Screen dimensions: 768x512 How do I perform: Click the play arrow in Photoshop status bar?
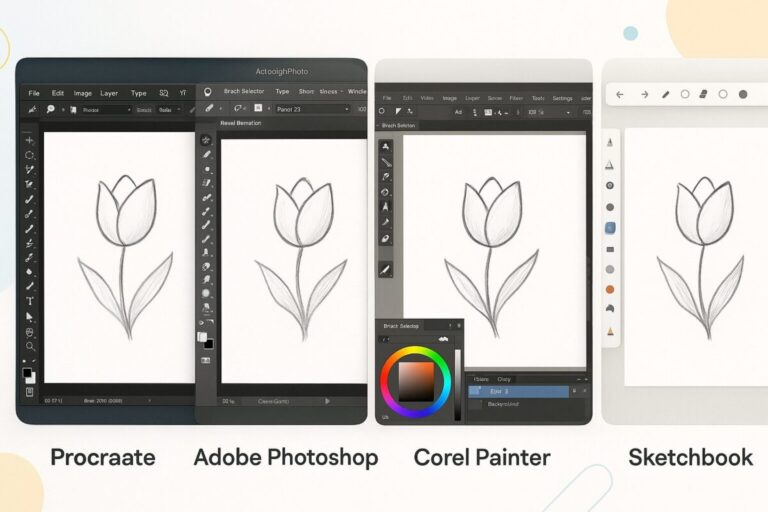point(327,401)
